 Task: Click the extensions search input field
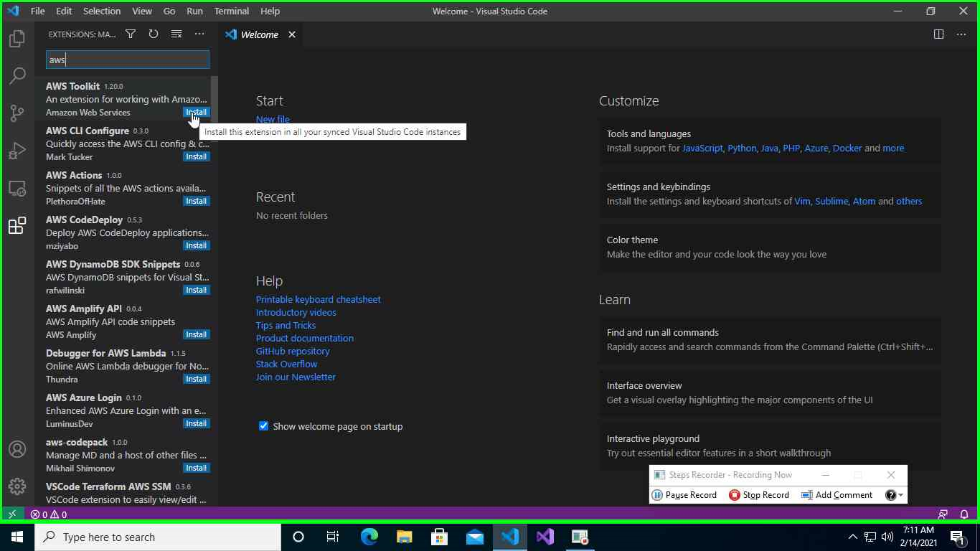pyautogui.click(x=128, y=60)
